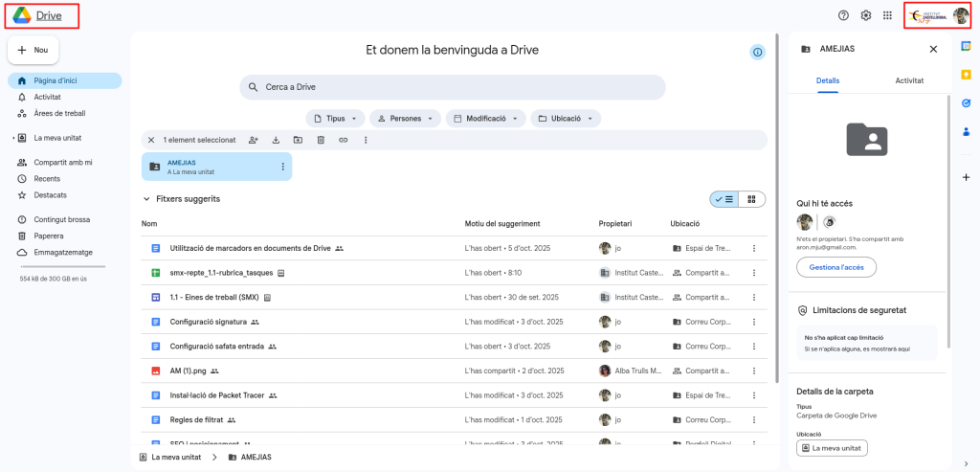Screen dimensions: 980x472
Task: Switch to grid layout view
Action: click(751, 199)
